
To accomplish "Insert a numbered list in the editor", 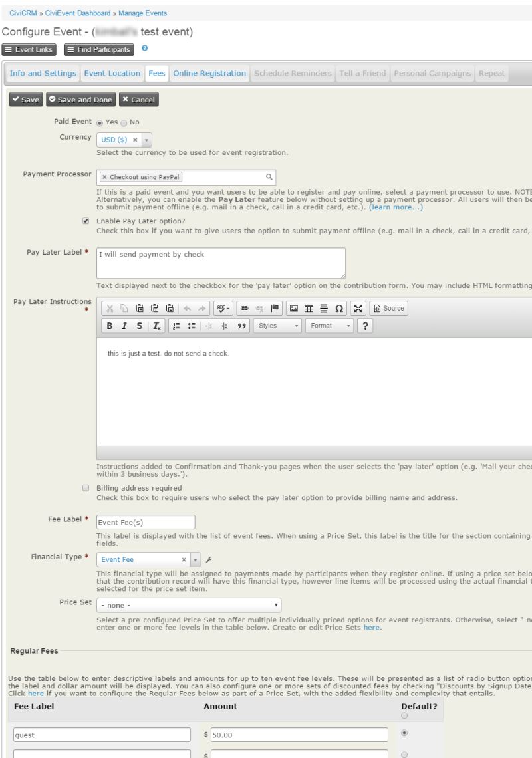I will (176, 325).
